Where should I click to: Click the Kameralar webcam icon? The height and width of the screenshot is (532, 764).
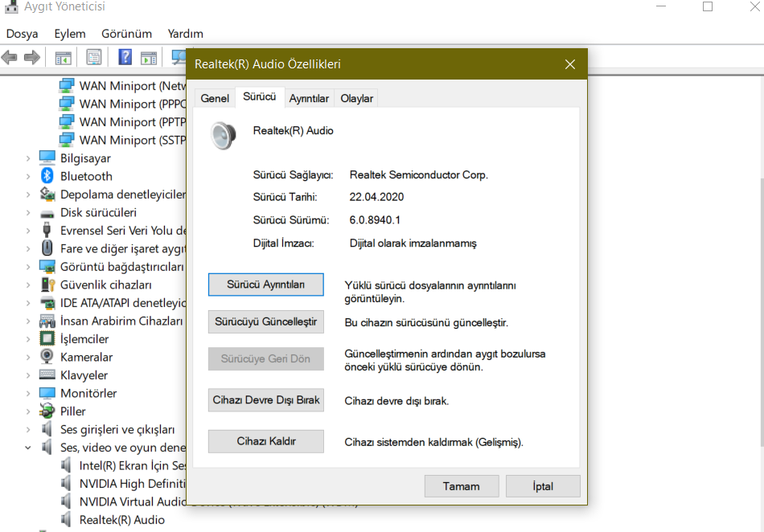47,357
